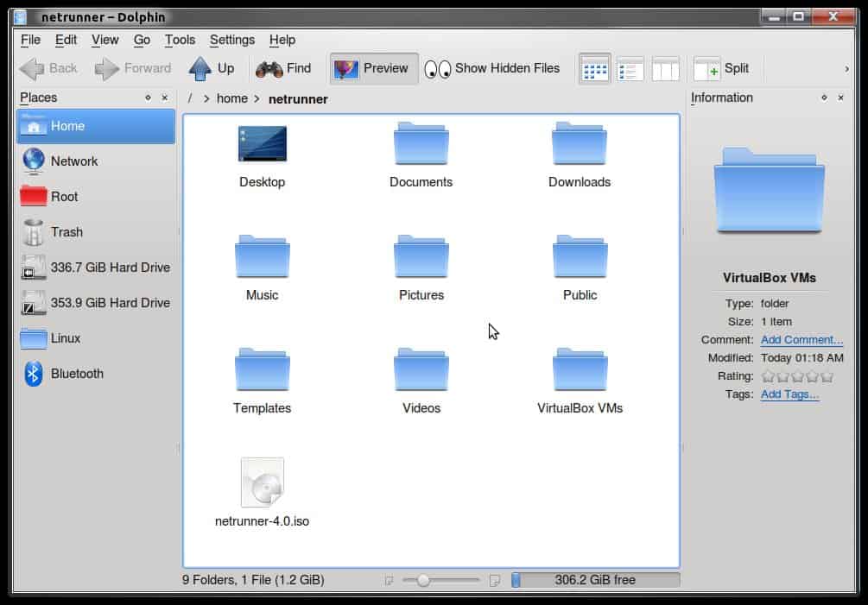The image size is (868, 605).
Task: Click large-icon end of zoom slider
Action: (495, 580)
